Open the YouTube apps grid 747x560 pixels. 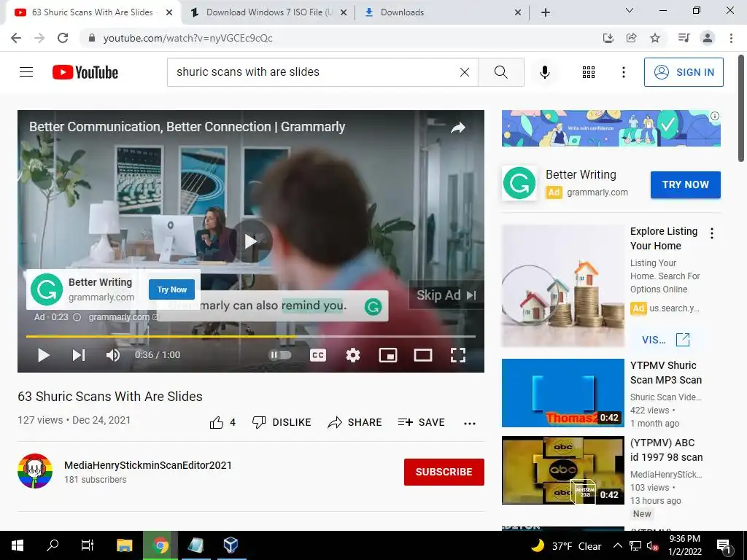point(589,72)
